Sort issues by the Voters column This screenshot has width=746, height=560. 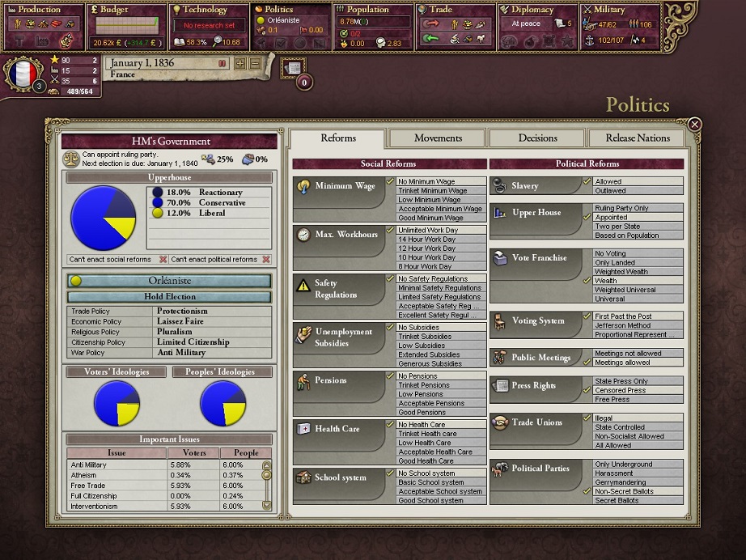pyautogui.click(x=194, y=453)
